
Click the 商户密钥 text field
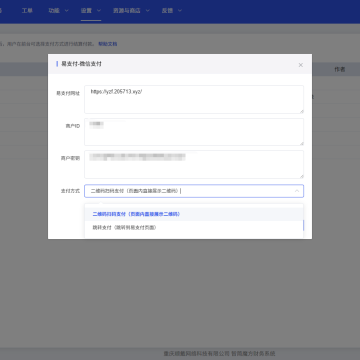point(194,164)
